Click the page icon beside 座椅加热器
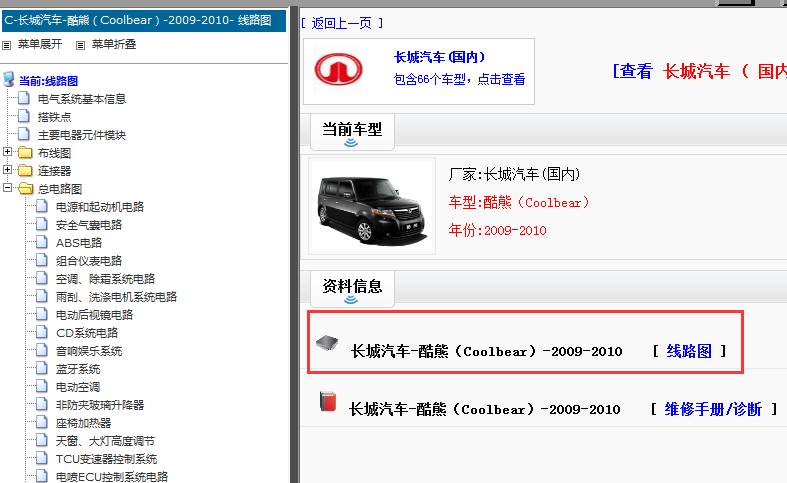Viewport: 787px width, 483px height. (x=42, y=423)
